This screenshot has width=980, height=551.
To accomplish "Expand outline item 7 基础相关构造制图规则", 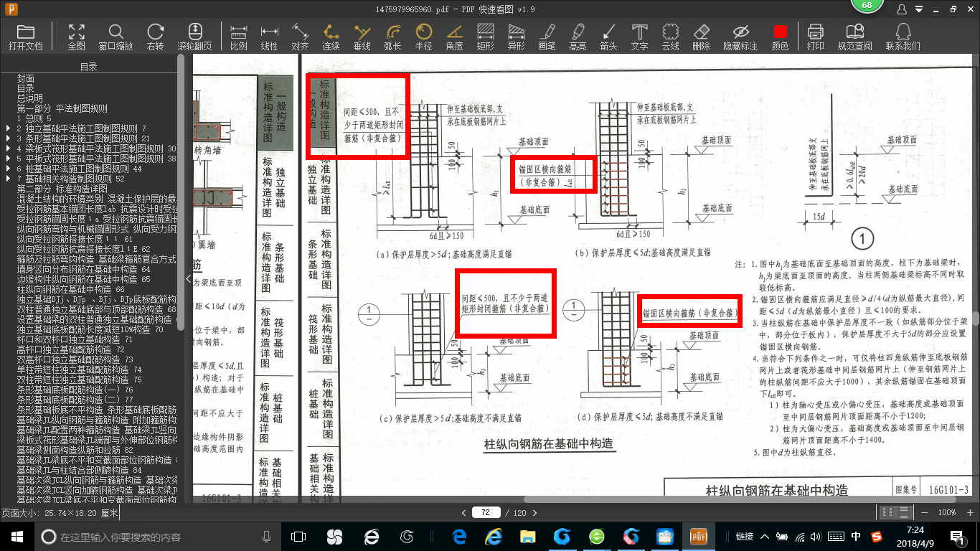I will click(8, 179).
